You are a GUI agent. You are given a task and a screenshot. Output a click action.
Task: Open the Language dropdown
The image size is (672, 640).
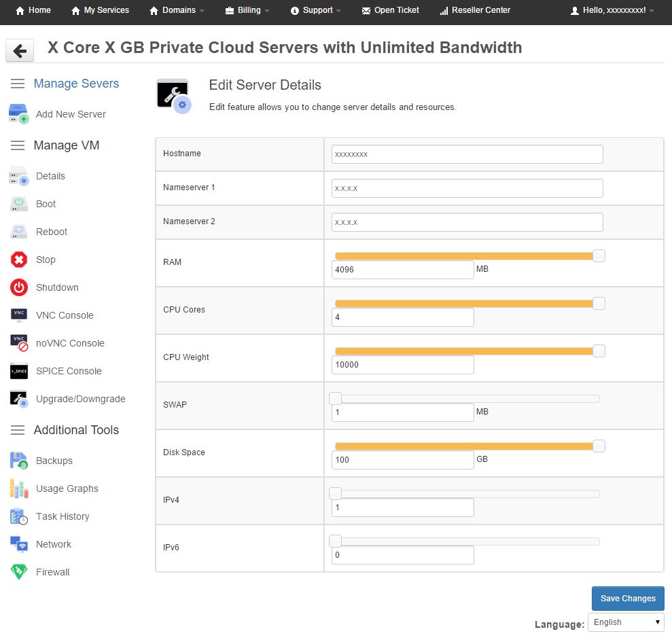point(625,622)
